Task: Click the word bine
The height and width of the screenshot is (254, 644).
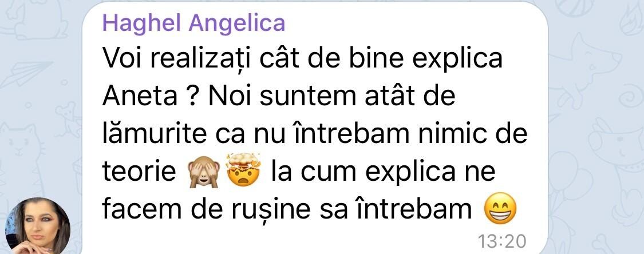Action: 366,59
